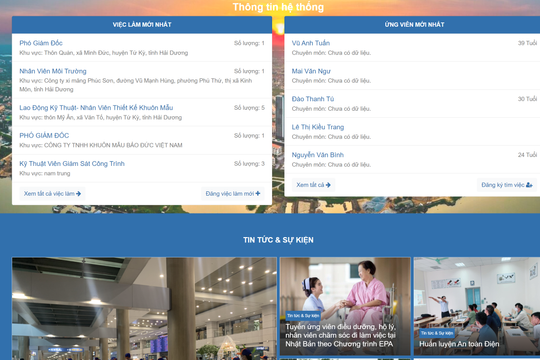Click the TIN TỨC & SỰ KIỆN heading
This screenshot has height=360, width=540.
[278, 240]
